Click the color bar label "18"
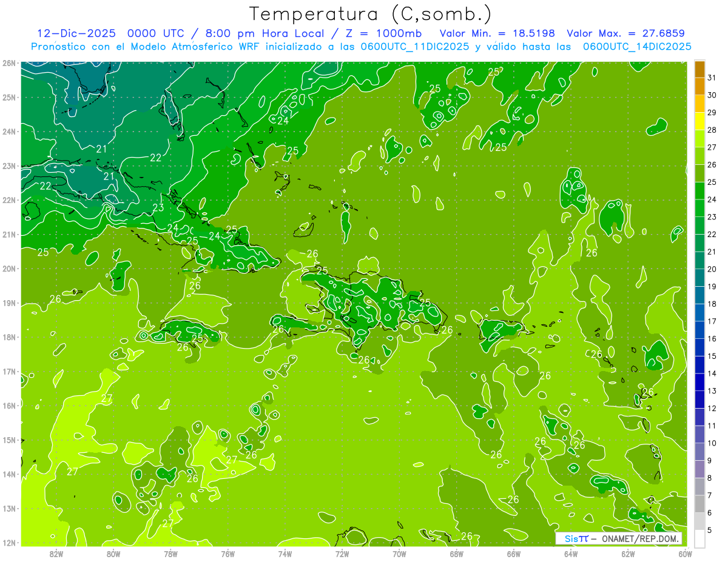Image resolution: width=728 pixels, height=562 pixels. point(712,304)
